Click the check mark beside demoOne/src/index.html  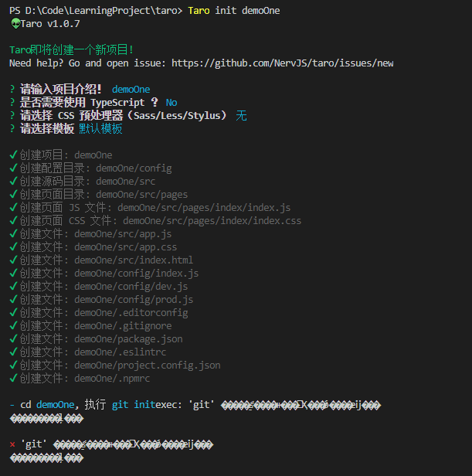tap(13, 260)
